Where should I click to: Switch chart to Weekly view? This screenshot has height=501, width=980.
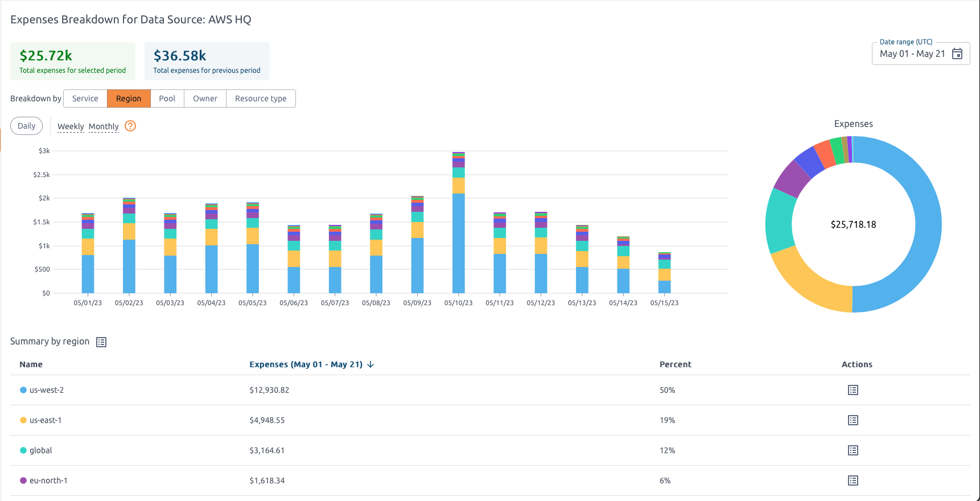71,126
